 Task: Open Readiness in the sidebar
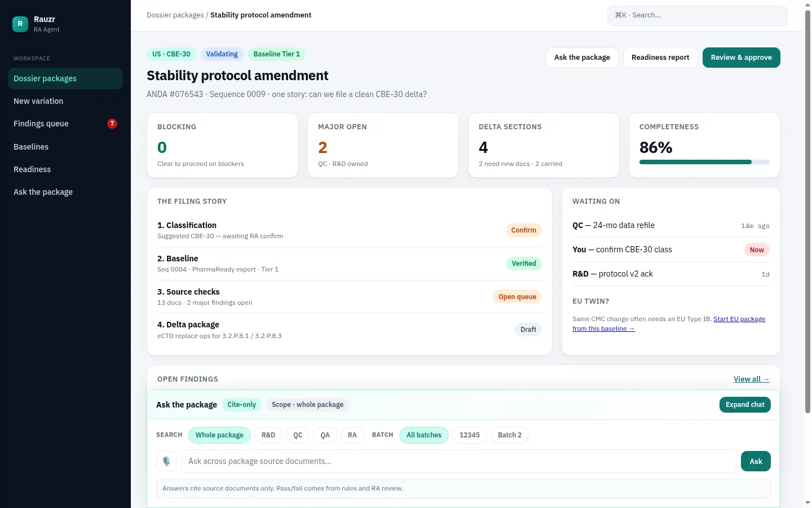(65, 169)
